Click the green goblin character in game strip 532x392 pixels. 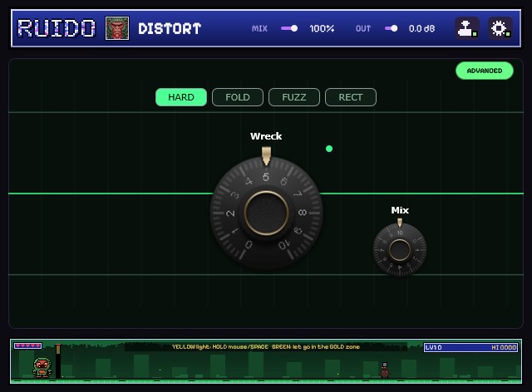point(42,367)
